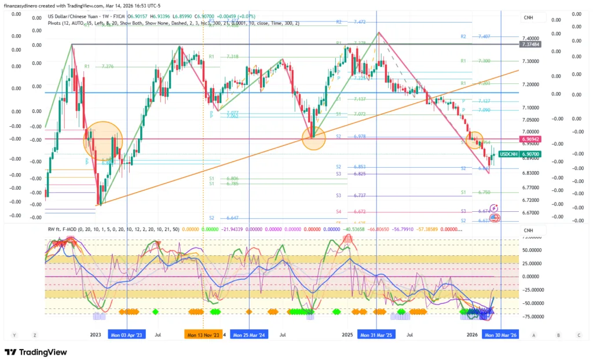Click the Mon 30 Mar '26 date marker
This screenshot has width=593, height=364.
coord(500,335)
